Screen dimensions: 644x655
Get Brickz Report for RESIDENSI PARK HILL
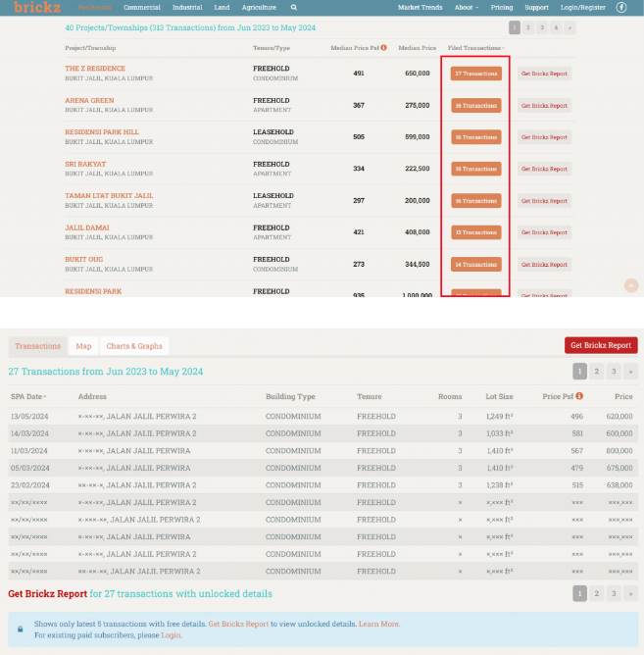(x=544, y=137)
